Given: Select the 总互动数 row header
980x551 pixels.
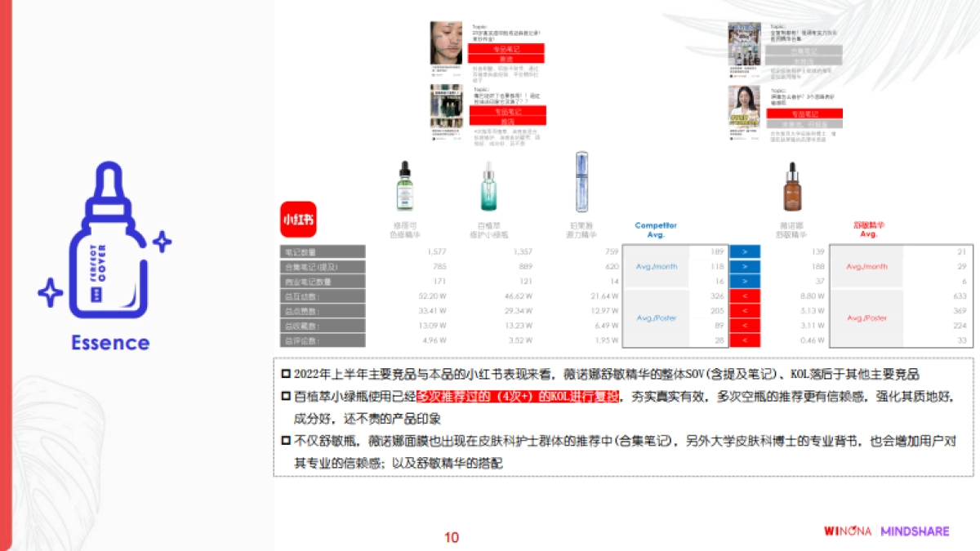Looking at the screenshot, I should tap(321, 295).
